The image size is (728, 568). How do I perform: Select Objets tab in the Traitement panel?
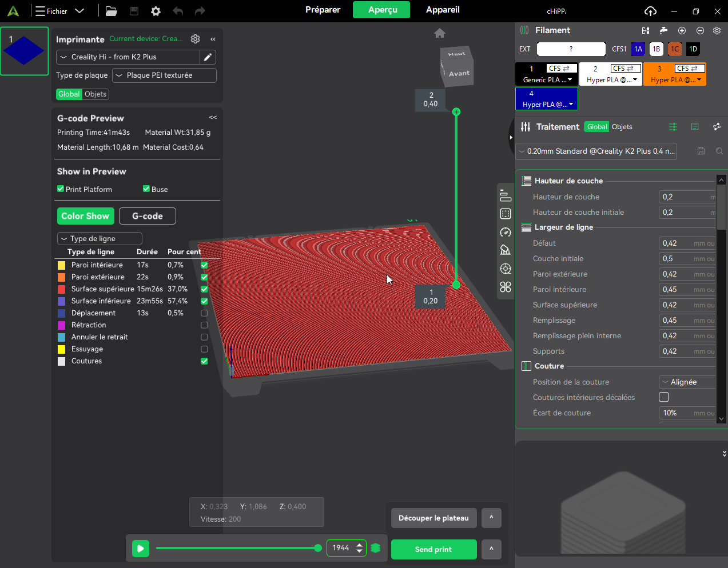[622, 127]
